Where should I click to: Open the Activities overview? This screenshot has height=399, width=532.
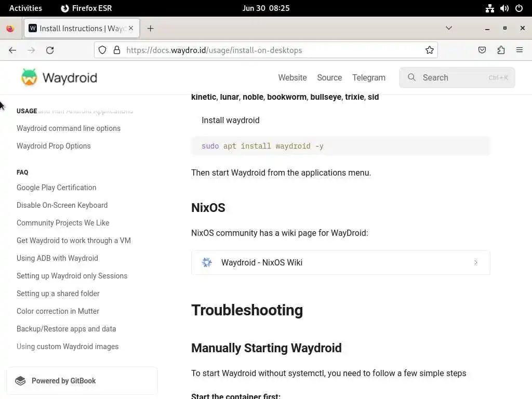point(25,8)
